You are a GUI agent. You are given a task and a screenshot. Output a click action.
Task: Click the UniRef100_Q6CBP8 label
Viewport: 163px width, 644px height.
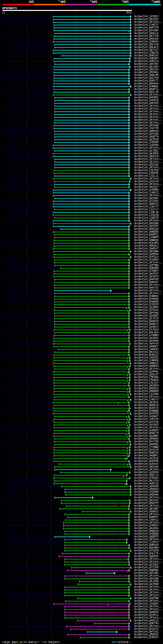[146, 386]
